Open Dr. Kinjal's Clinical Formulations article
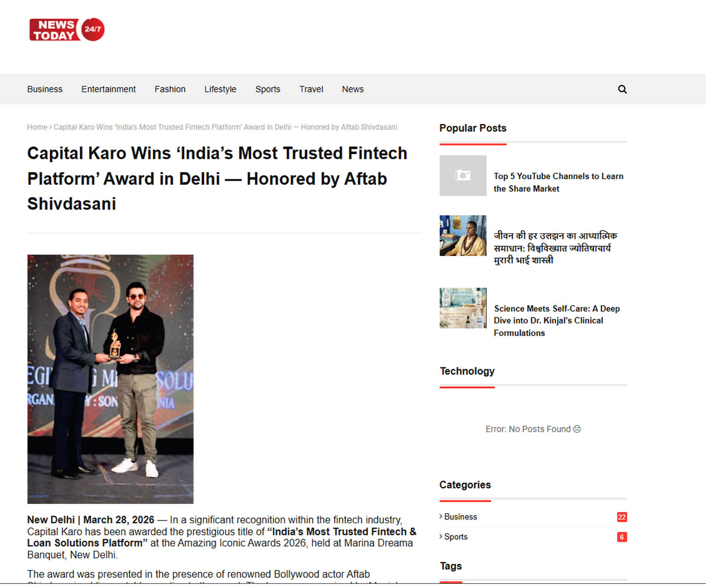Screen dimensions: 706x588 click(x=557, y=320)
